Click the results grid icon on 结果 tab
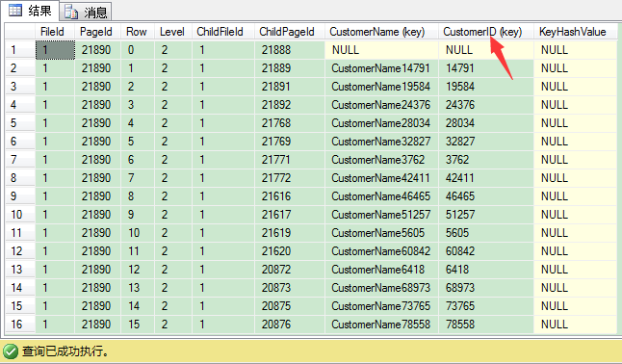 point(15,11)
